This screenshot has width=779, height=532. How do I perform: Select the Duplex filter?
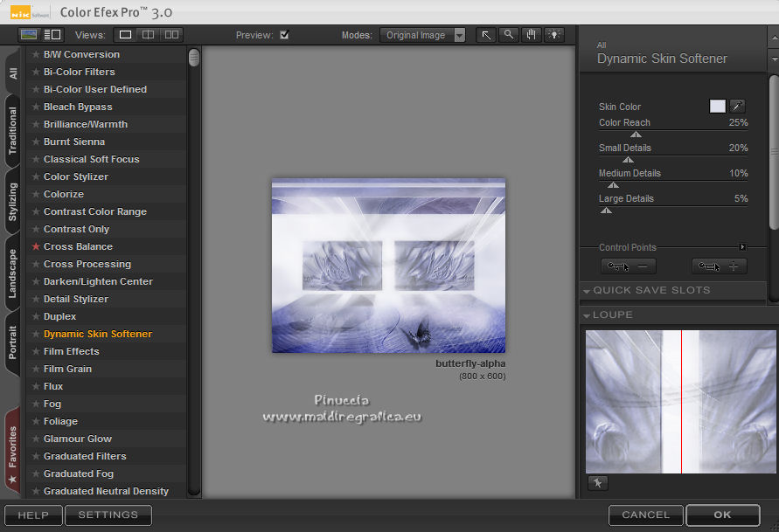point(60,316)
